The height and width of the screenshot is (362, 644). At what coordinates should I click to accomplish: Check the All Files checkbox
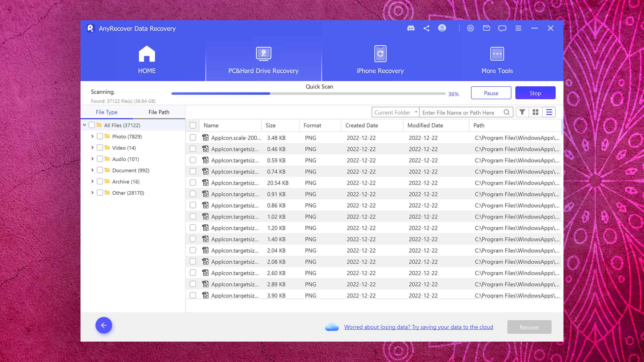point(92,125)
